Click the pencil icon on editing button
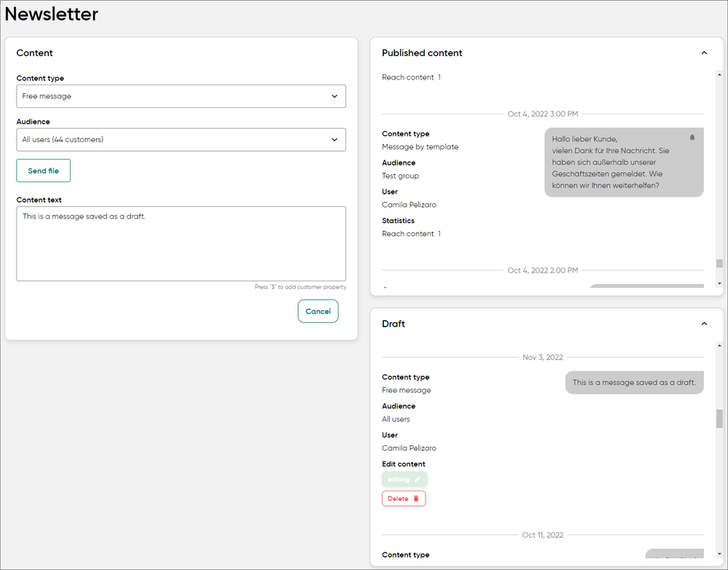The height and width of the screenshot is (570, 728). point(418,480)
